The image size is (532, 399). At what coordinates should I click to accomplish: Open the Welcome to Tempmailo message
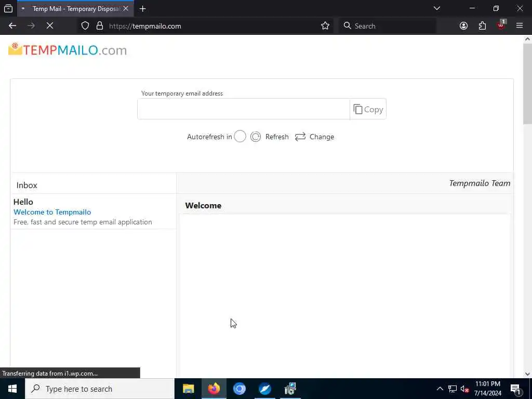coord(52,212)
